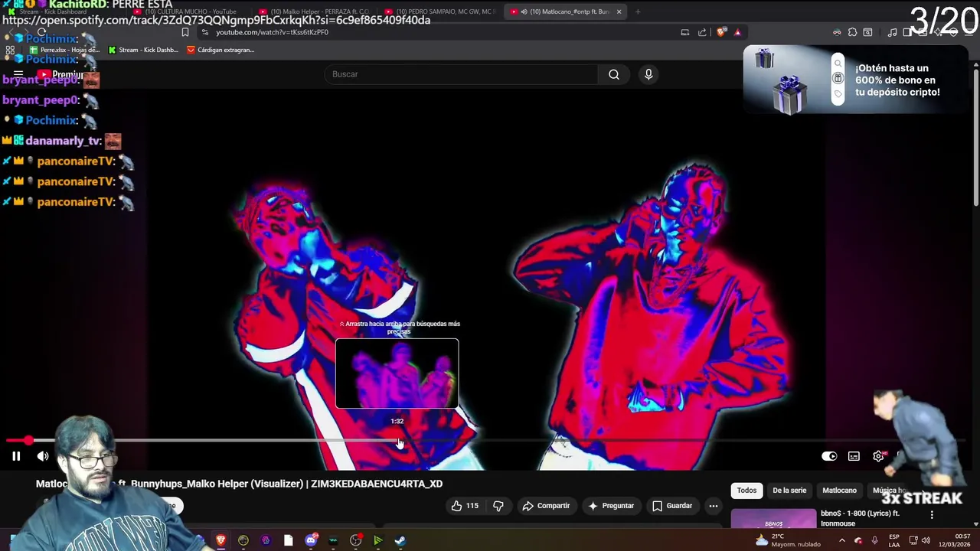
Task: Open the white file icon in taskbar
Action: coord(288,540)
